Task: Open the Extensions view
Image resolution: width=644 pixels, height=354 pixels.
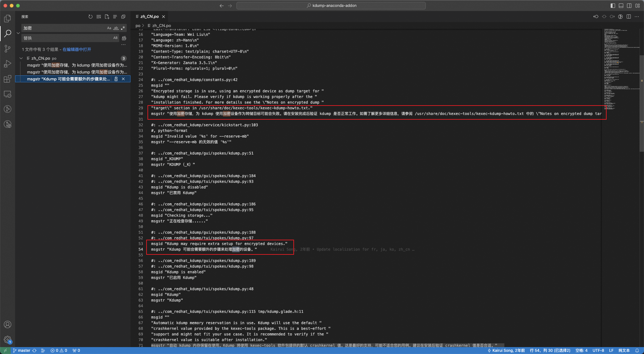Action: (x=8, y=79)
